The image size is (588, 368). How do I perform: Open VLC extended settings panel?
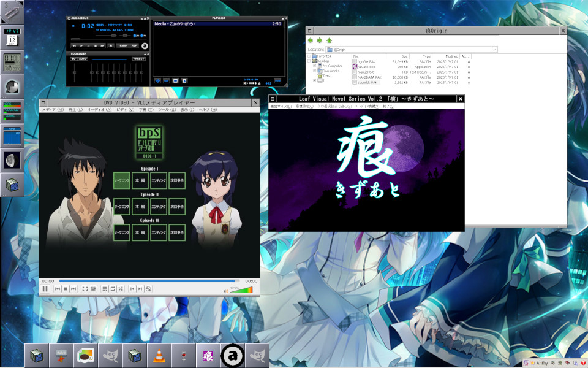93,289
